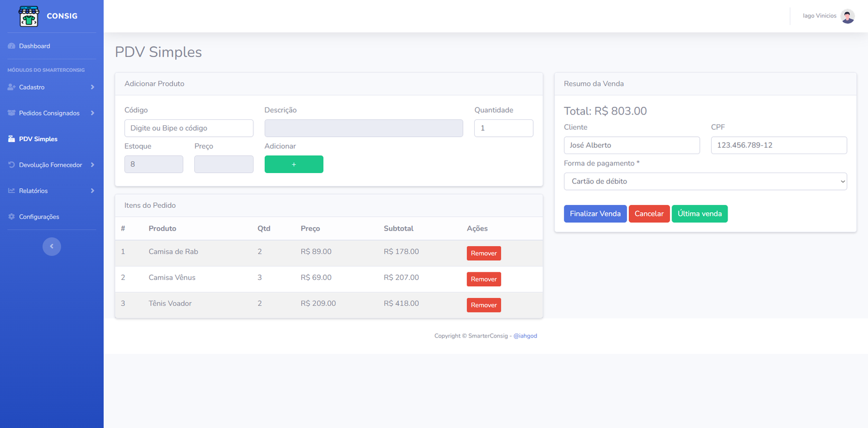Open the @iahgod footer link
Image resolution: width=868 pixels, height=428 pixels.
[525, 336]
